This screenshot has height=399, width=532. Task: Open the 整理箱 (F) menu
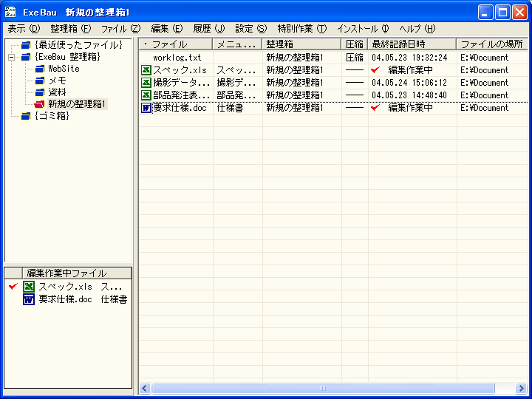pos(71,29)
